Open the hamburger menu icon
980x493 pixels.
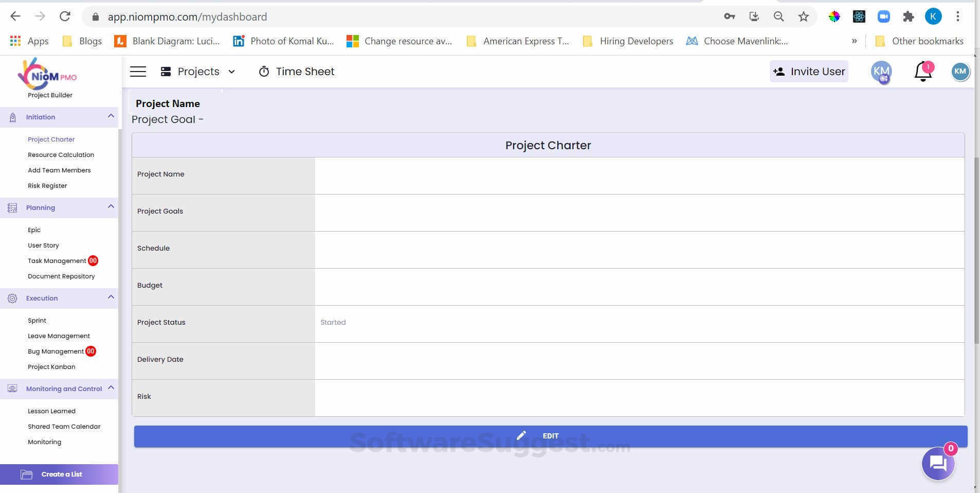[x=137, y=71]
